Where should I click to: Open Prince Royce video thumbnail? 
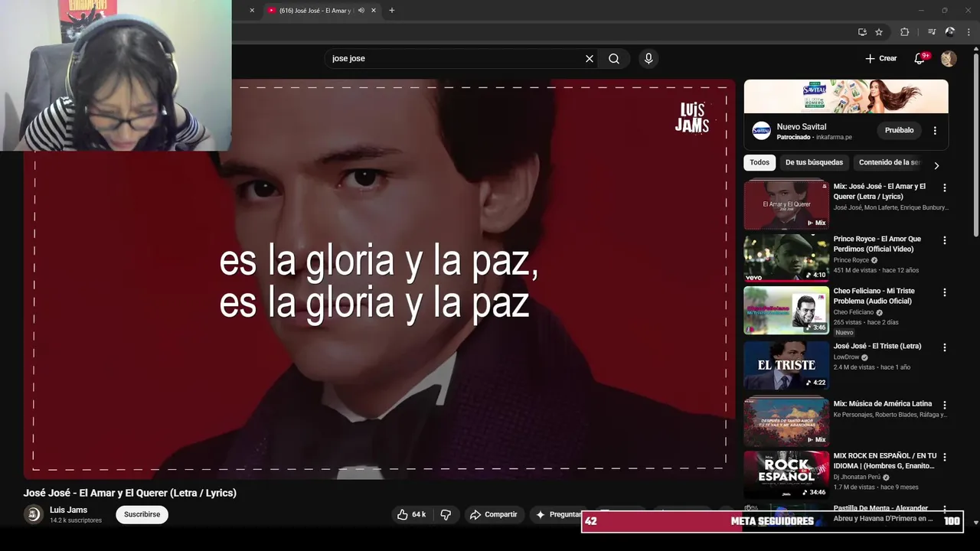point(786,258)
